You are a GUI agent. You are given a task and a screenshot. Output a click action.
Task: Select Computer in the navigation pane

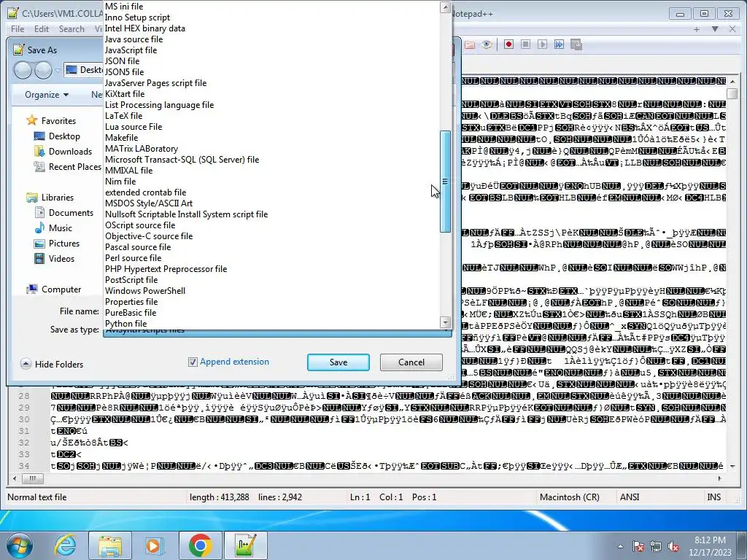click(61, 289)
